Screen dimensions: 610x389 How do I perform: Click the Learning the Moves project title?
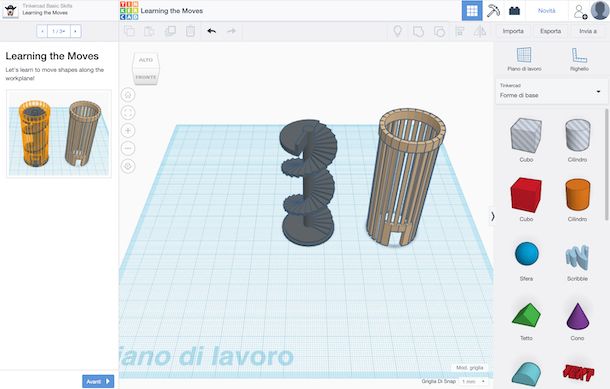172,11
